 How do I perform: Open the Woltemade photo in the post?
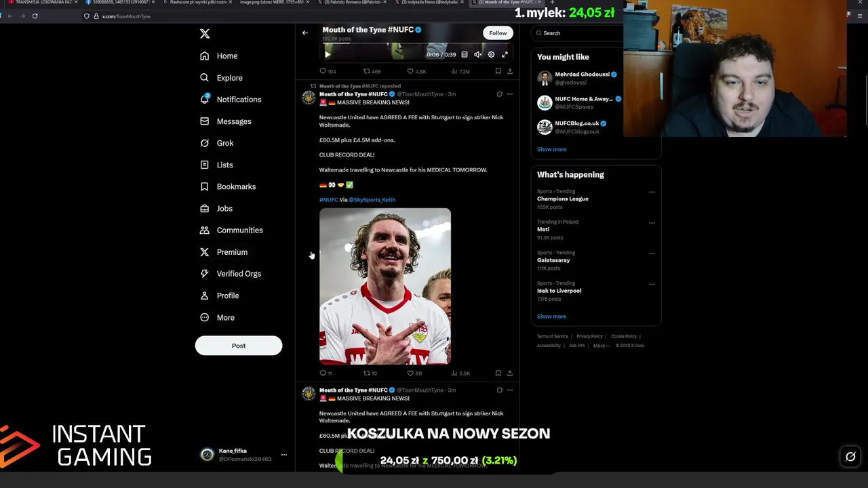tap(385, 287)
